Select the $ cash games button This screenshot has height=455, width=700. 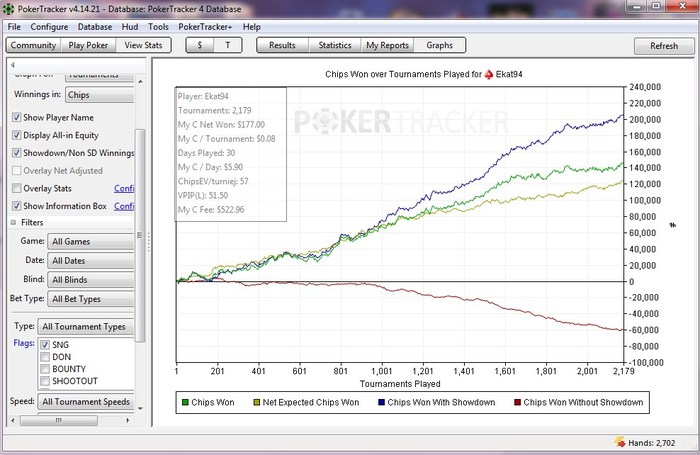(x=200, y=45)
